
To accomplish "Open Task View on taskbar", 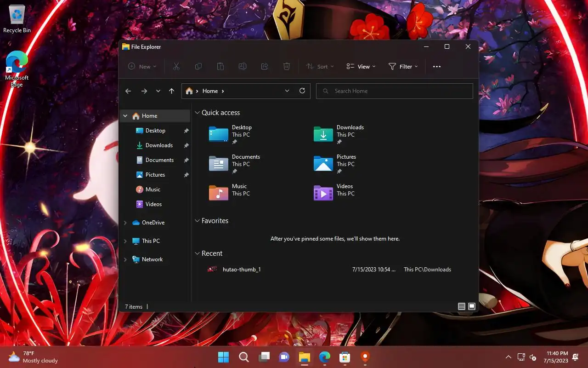I will pyautogui.click(x=264, y=357).
